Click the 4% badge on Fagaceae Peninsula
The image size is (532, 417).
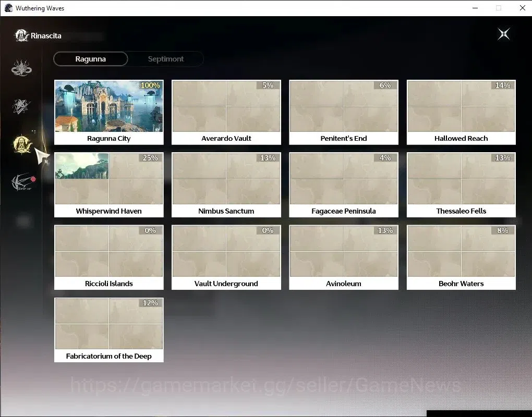[x=385, y=157]
